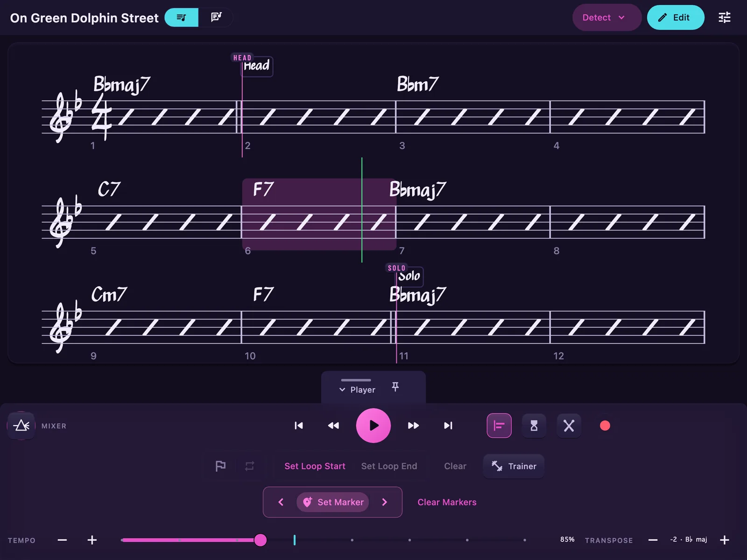Transpose up with the plus button
The height and width of the screenshot is (560, 747).
pyautogui.click(x=725, y=540)
